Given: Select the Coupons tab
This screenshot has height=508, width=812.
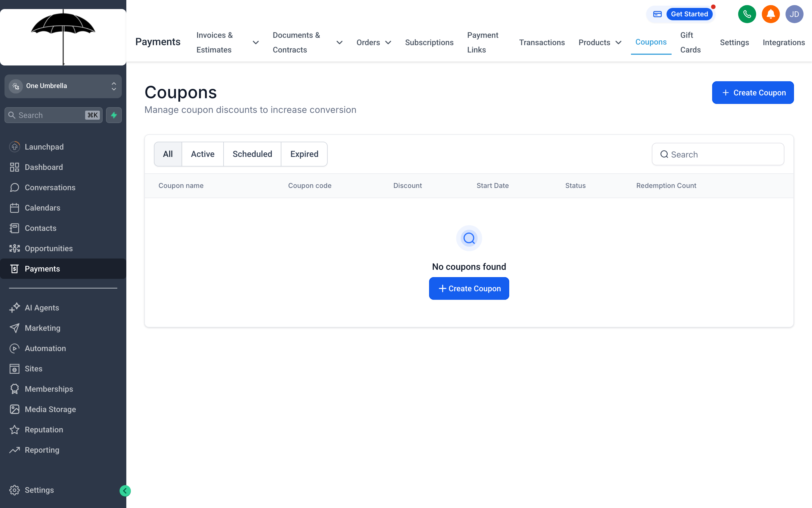Looking at the screenshot, I should [x=651, y=42].
